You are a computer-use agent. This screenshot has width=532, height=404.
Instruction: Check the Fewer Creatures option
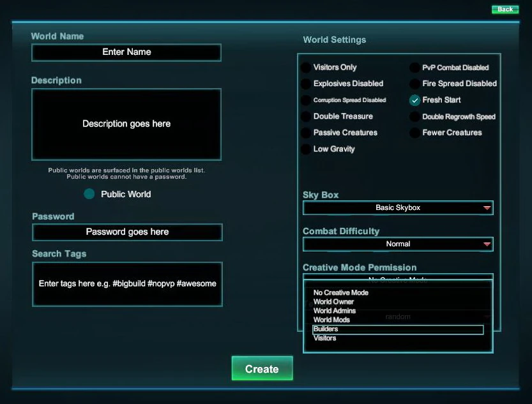tap(414, 133)
